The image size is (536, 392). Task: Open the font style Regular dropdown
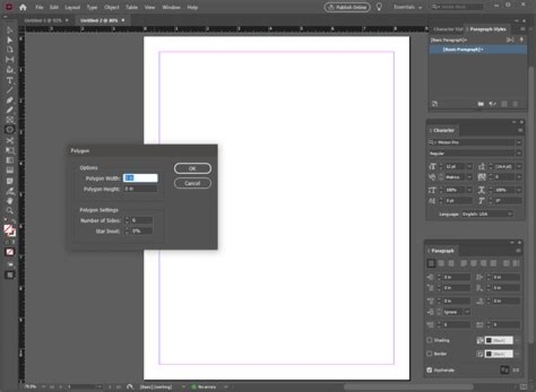(519, 153)
